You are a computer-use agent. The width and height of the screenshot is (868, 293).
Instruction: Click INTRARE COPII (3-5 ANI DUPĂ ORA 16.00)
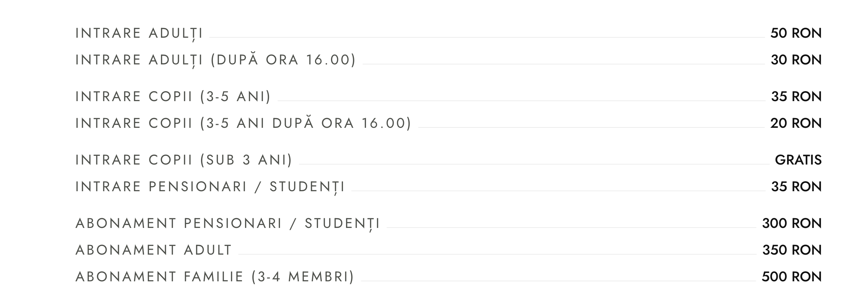(x=243, y=123)
